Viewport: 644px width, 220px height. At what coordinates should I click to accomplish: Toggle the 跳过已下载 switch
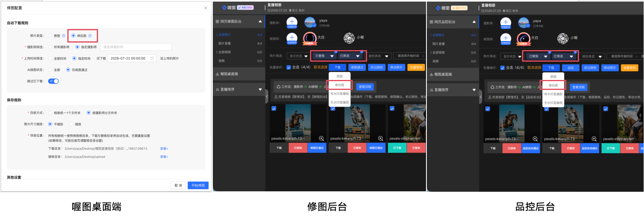click(x=53, y=81)
